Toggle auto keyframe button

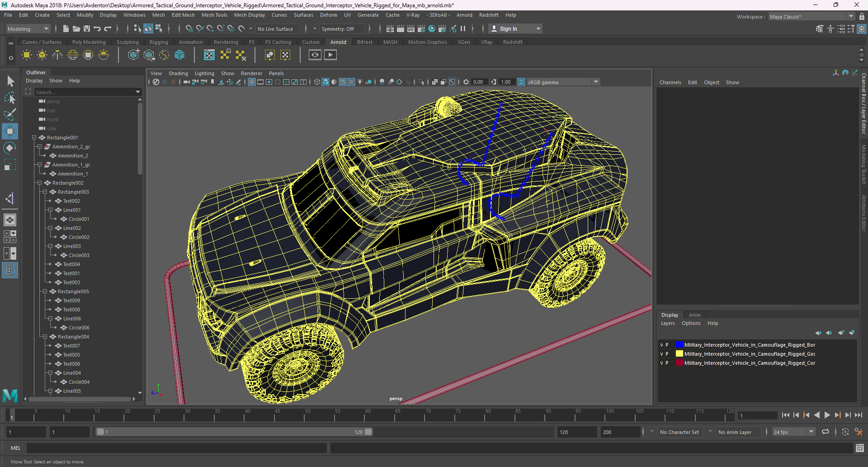845,432
